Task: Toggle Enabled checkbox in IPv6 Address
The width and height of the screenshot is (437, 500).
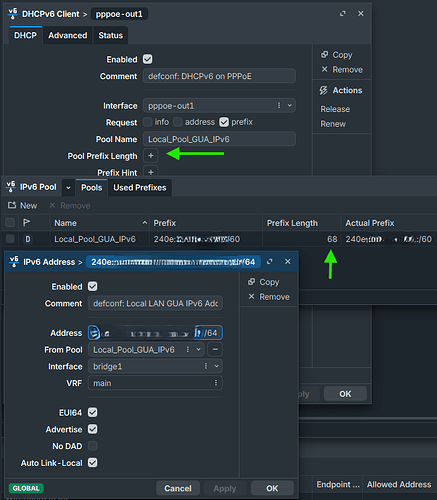Action: point(93,286)
